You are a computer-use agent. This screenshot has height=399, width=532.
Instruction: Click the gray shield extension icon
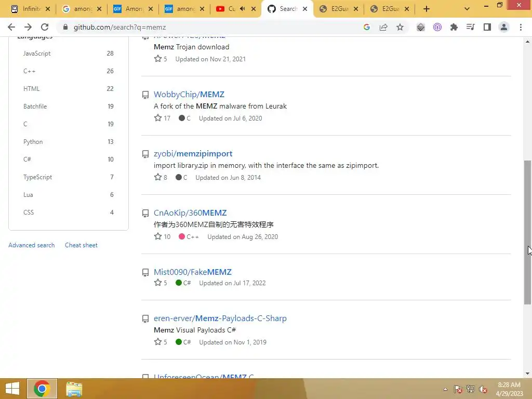(421, 27)
